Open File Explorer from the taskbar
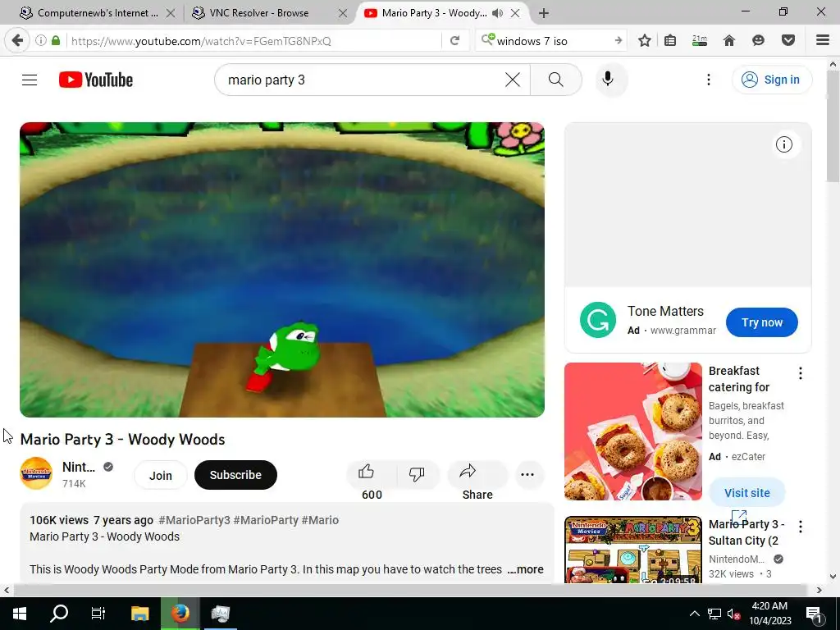 [x=139, y=614]
